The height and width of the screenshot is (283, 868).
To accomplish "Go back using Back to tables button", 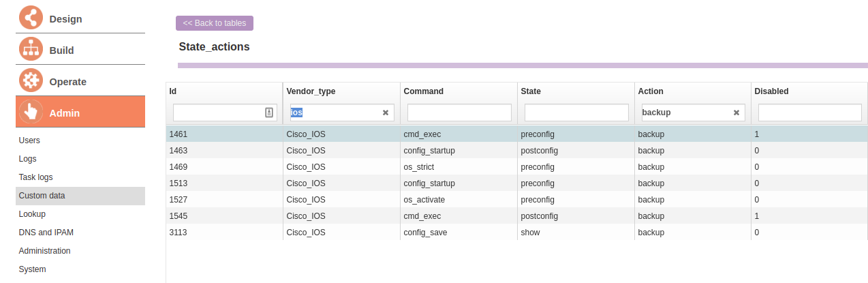I will 215,23.
